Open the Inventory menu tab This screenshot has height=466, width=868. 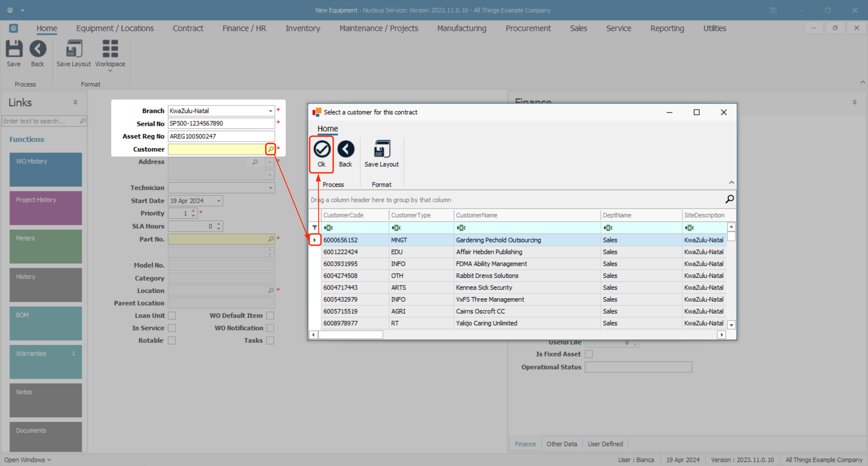click(302, 28)
